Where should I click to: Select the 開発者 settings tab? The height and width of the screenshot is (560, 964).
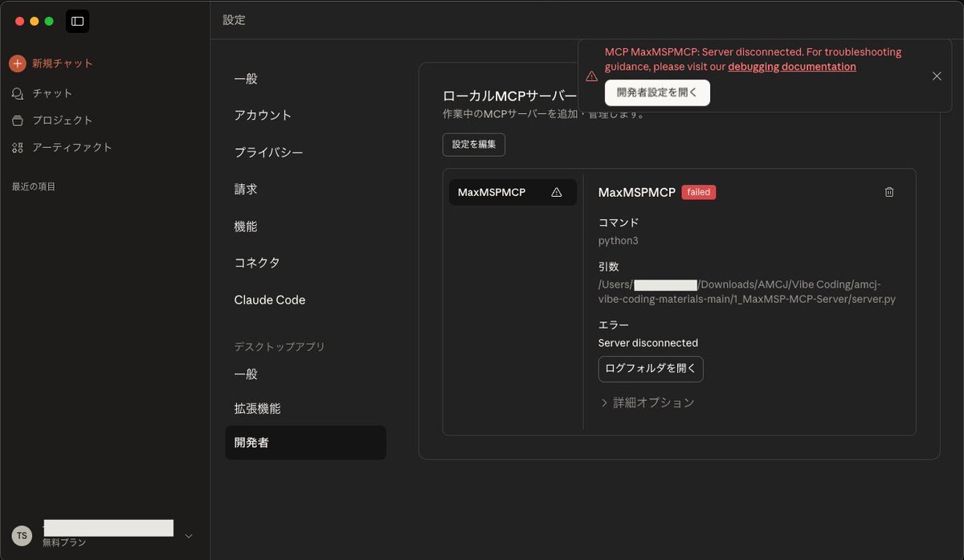tap(305, 443)
